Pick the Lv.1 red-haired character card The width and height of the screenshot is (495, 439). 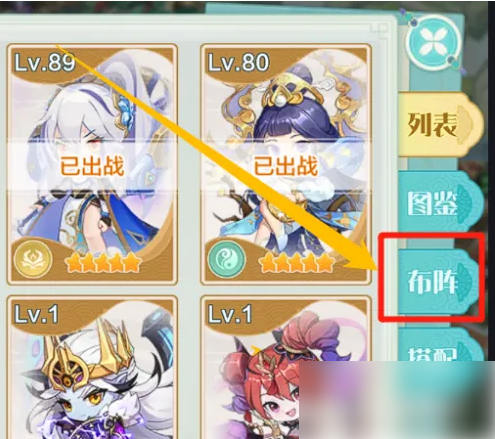286,367
